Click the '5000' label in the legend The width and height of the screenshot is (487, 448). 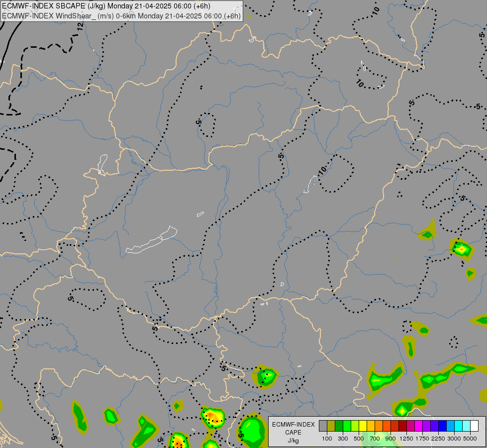click(x=470, y=439)
